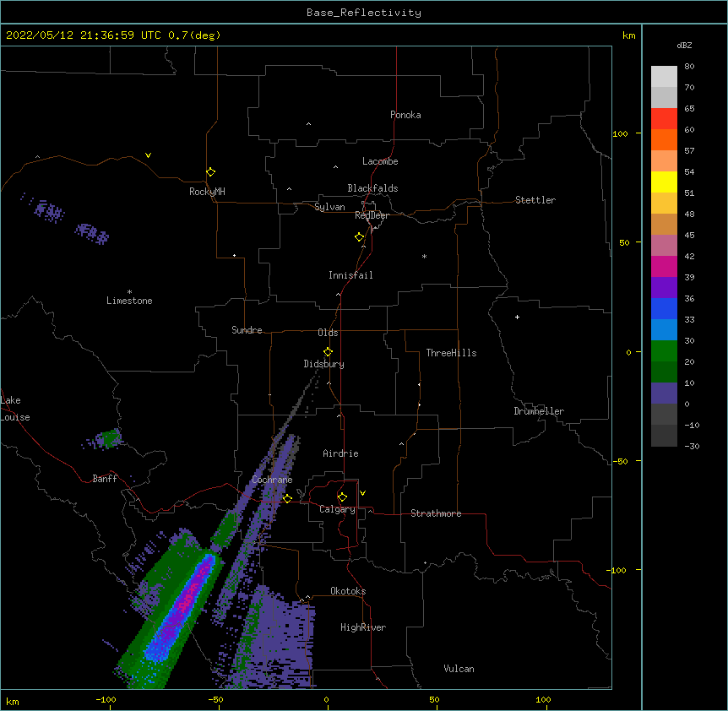Select the Olds label
The width and height of the screenshot is (728, 711).
(x=328, y=333)
